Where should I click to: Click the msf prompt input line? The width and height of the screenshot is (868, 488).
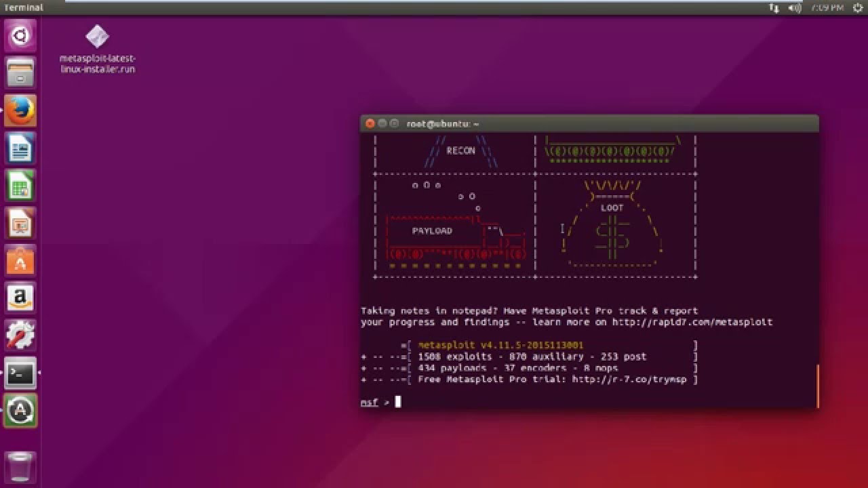(587, 402)
